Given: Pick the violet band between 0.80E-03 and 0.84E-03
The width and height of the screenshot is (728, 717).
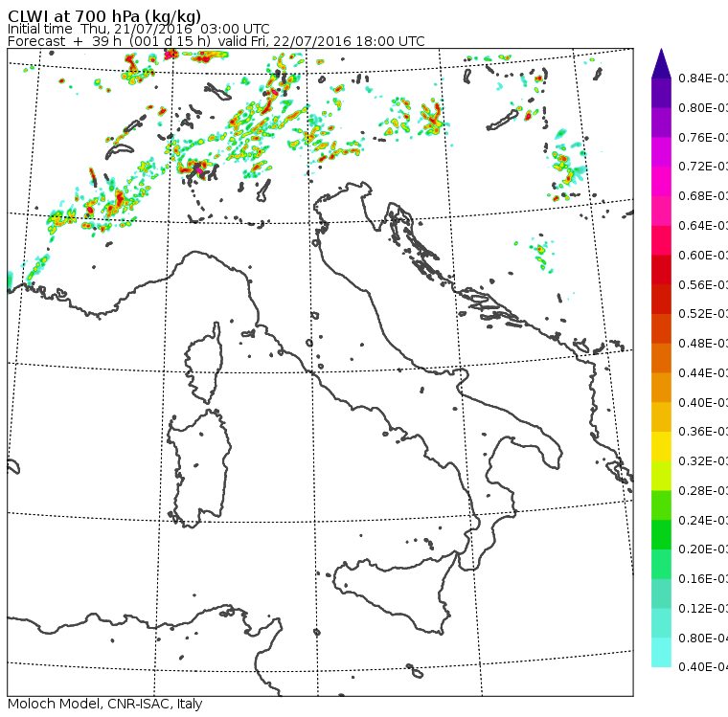Looking at the screenshot, I should tap(661, 93).
